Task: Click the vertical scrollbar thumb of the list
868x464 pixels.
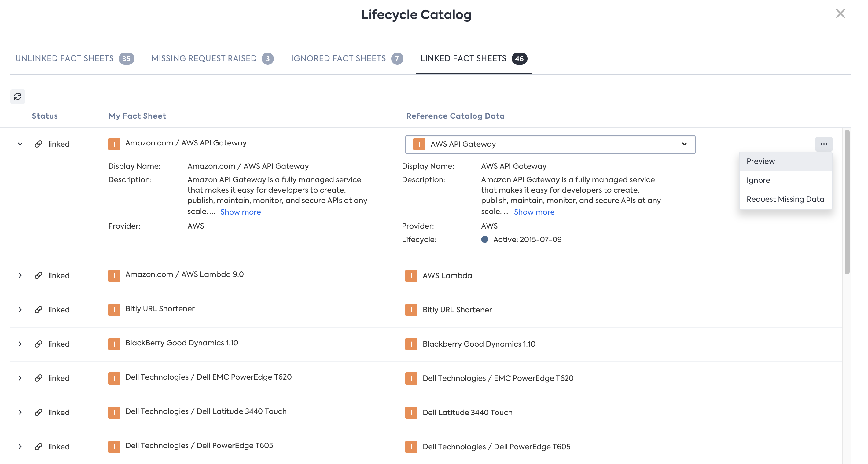Action: click(847, 202)
